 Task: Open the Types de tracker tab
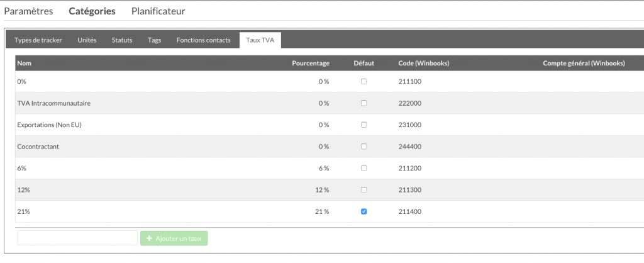(x=38, y=40)
